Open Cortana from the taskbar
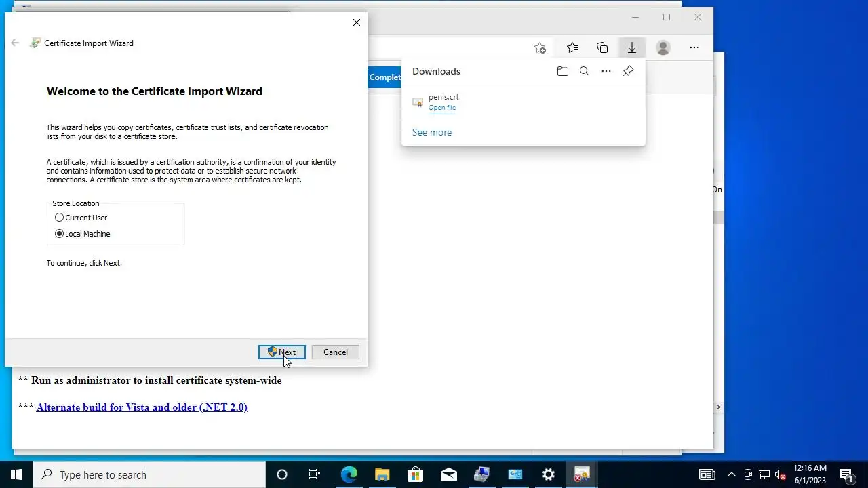This screenshot has width=868, height=488. pyautogui.click(x=282, y=474)
